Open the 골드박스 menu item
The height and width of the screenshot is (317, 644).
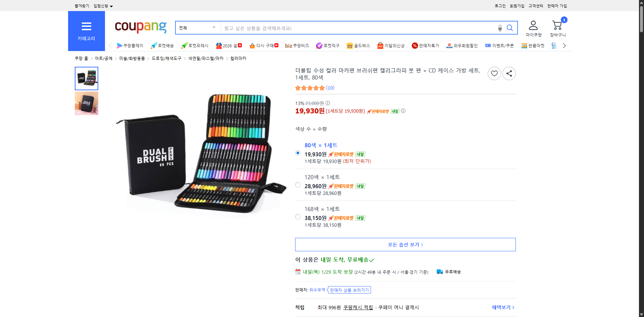coord(358,45)
